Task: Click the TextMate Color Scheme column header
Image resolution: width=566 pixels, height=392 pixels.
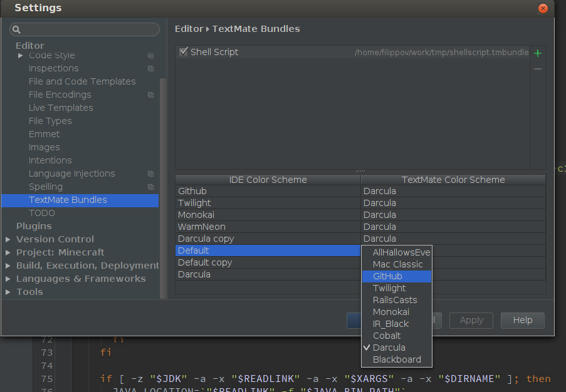Action: pyautogui.click(x=453, y=180)
